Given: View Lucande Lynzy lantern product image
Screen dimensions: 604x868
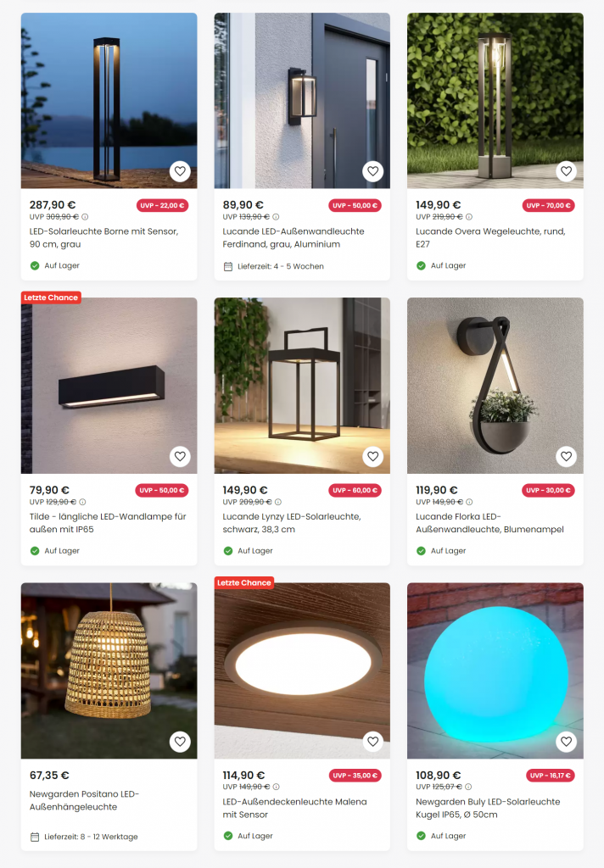Looking at the screenshot, I should click(x=302, y=386).
